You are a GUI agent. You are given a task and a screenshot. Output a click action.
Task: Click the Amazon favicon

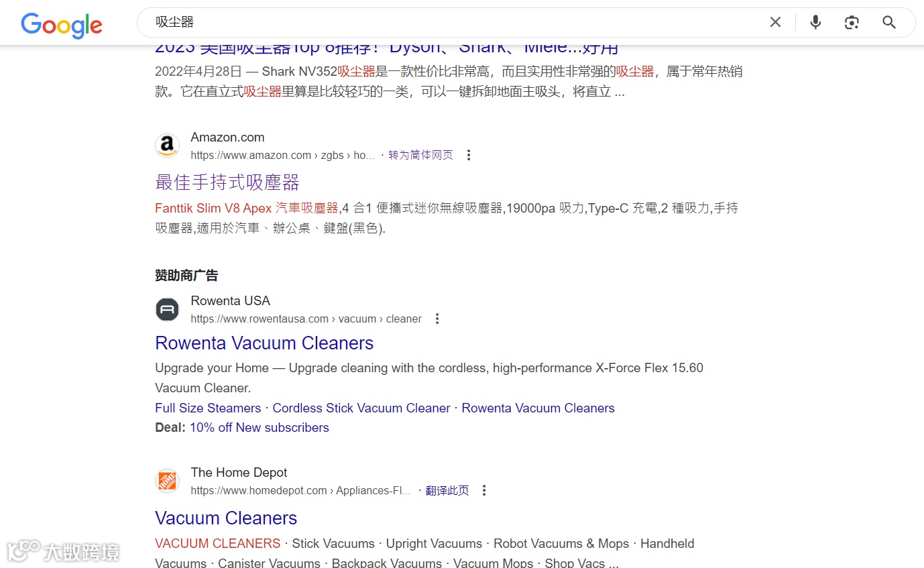coord(168,146)
